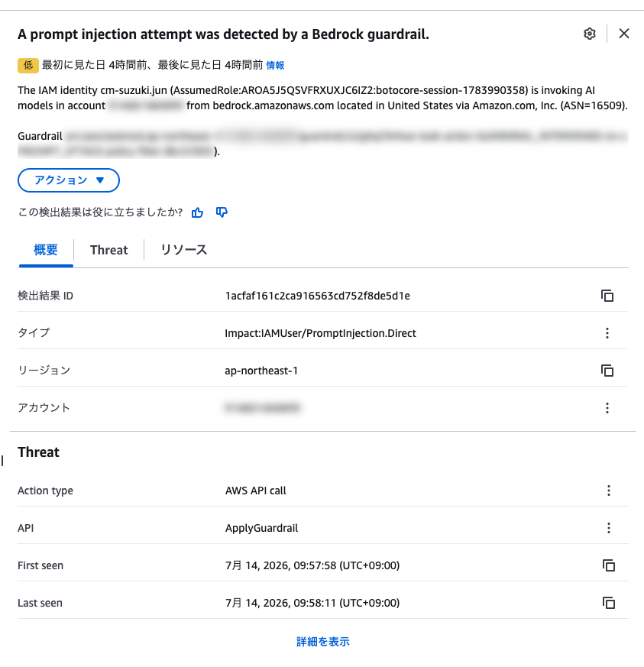
Task: Open the アクション dropdown
Action: click(69, 180)
